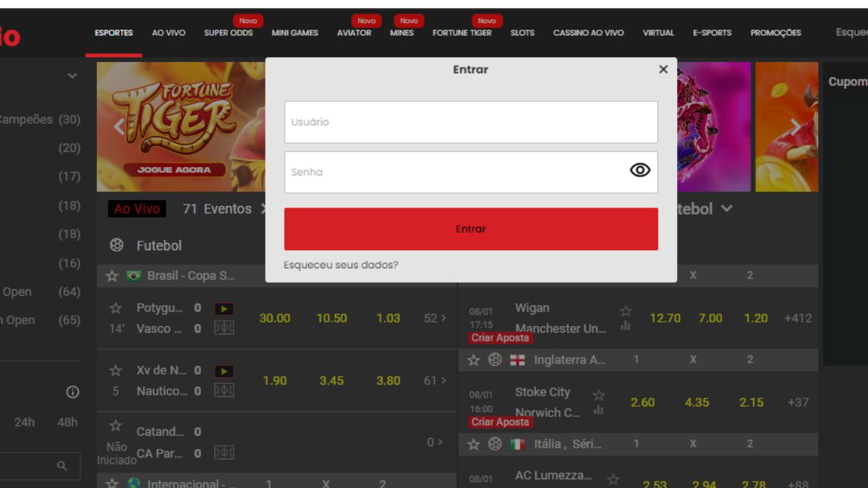This screenshot has height=488, width=868.
Task: Open the search magnifier in sidebar
Action: 62,466
